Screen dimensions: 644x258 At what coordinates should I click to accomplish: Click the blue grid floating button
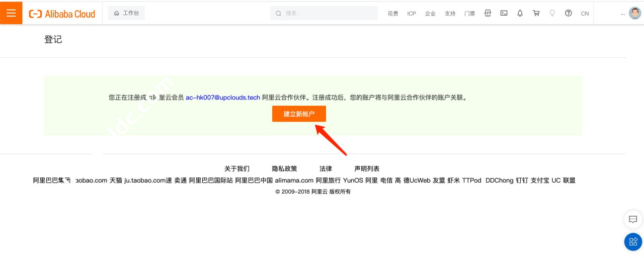pyautogui.click(x=633, y=242)
